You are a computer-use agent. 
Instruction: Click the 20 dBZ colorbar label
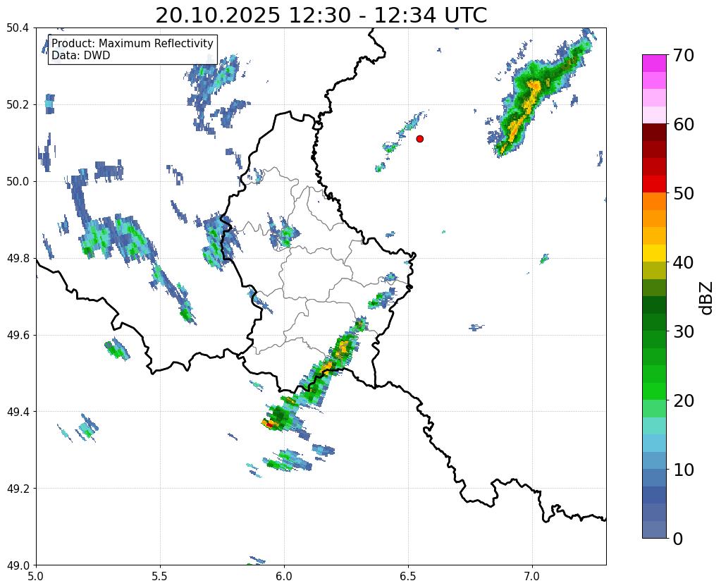(684, 400)
